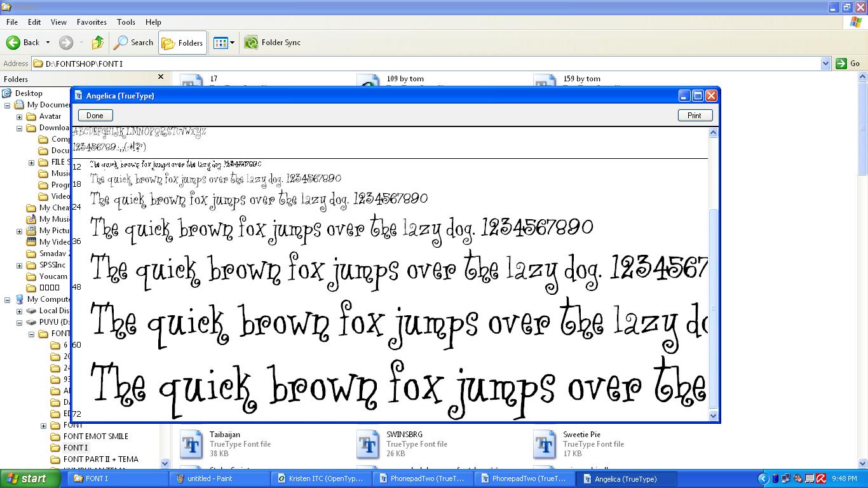Collapse the PUYU (D:) drive node
This screenshot has height=488, width=868.
click(19, 322)
